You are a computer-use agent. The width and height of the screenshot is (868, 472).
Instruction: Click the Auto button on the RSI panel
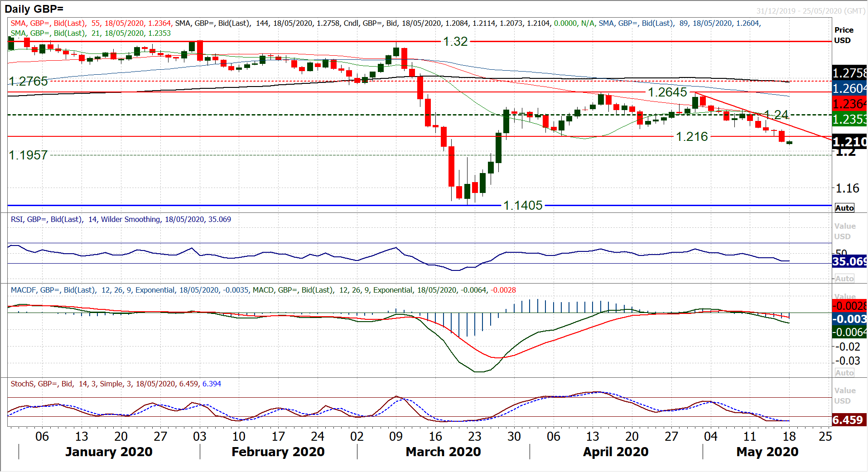click(844, 279)
